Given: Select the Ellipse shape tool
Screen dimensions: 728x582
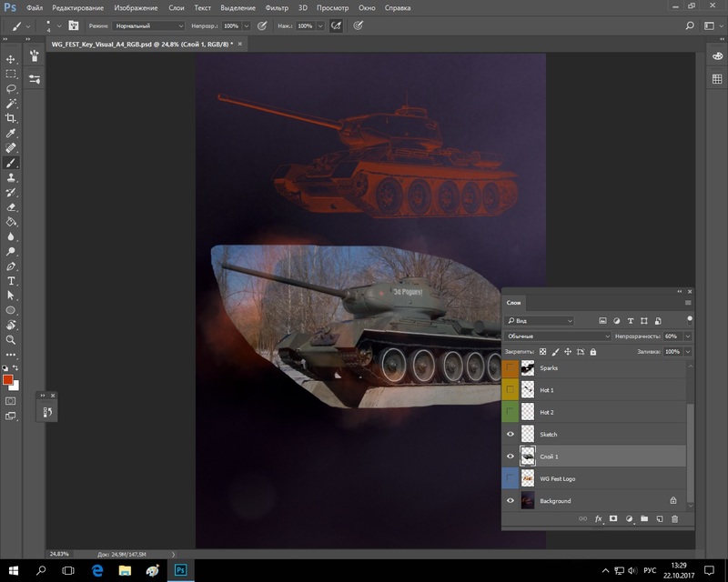Looking at the screenshot, I should click(x=11, y=310).
